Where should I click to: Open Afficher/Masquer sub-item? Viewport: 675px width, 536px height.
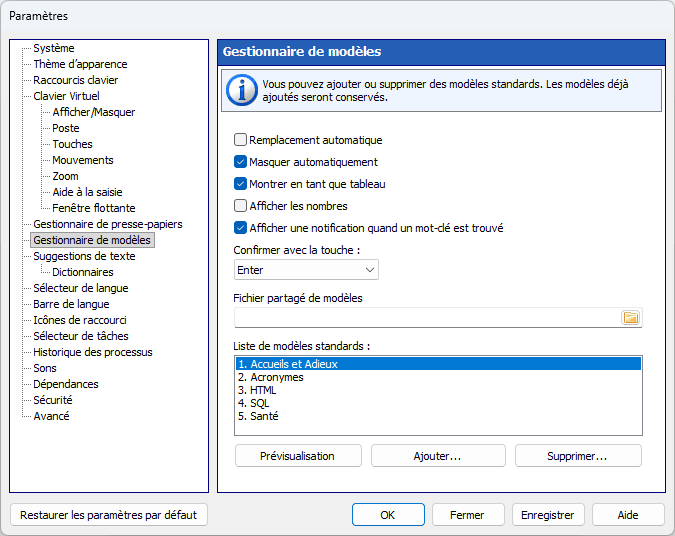[93, 112]
